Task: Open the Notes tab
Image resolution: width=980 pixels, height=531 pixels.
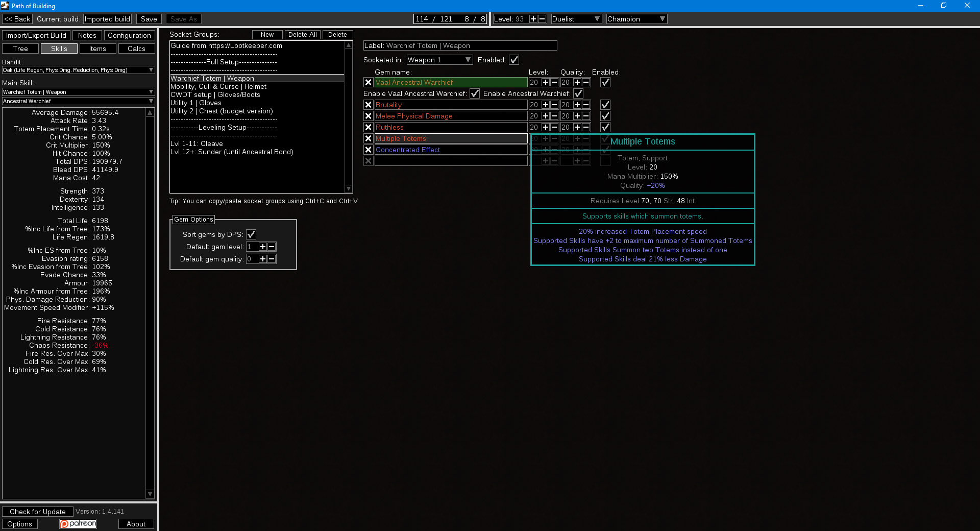Action: coord(87,35)
